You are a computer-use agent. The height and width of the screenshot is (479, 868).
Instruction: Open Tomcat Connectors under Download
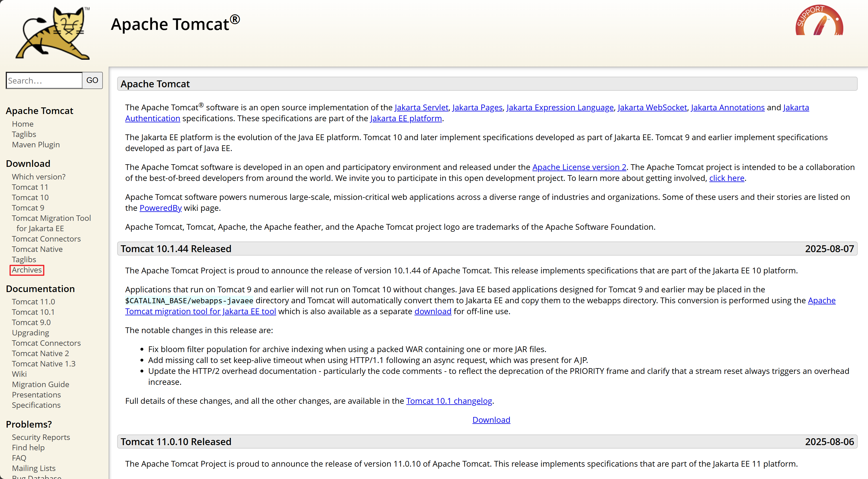pyautogui.click(x=46, y=239)
